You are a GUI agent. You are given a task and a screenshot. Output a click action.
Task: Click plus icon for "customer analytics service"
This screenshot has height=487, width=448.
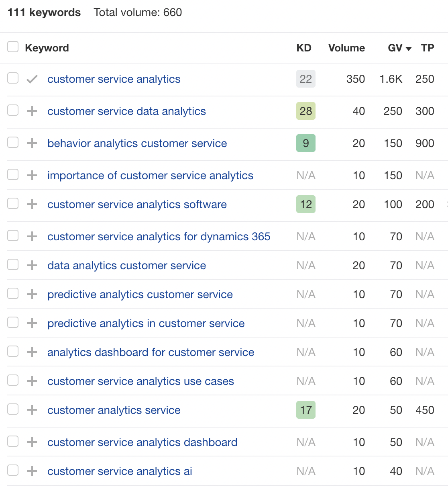pyautogui.click(x=32, y=410)
